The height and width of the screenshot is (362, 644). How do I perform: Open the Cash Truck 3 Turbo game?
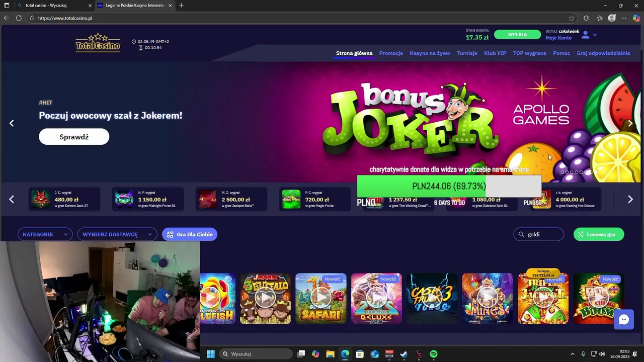[432, 299]
